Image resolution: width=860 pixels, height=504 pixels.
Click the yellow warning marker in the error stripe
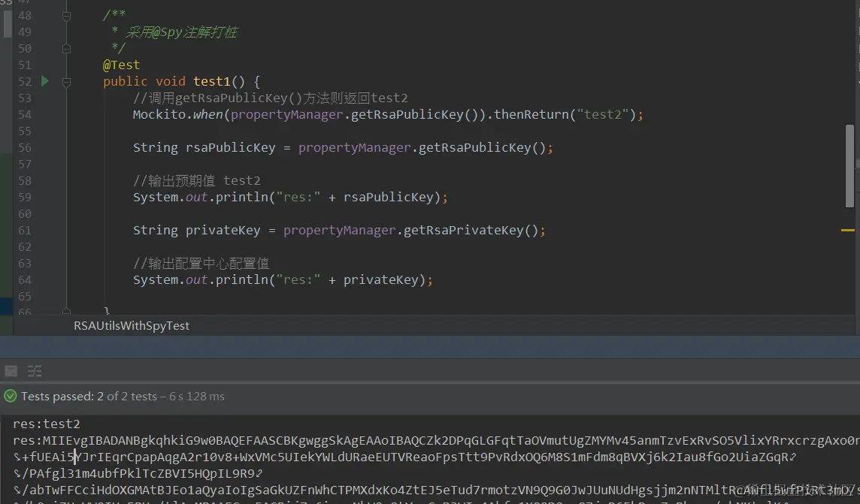(x=847, y=230)
